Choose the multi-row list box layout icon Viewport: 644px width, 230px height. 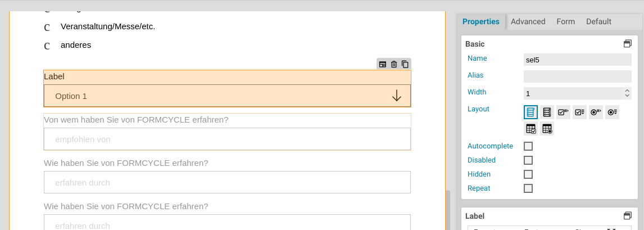coord(547,112)
